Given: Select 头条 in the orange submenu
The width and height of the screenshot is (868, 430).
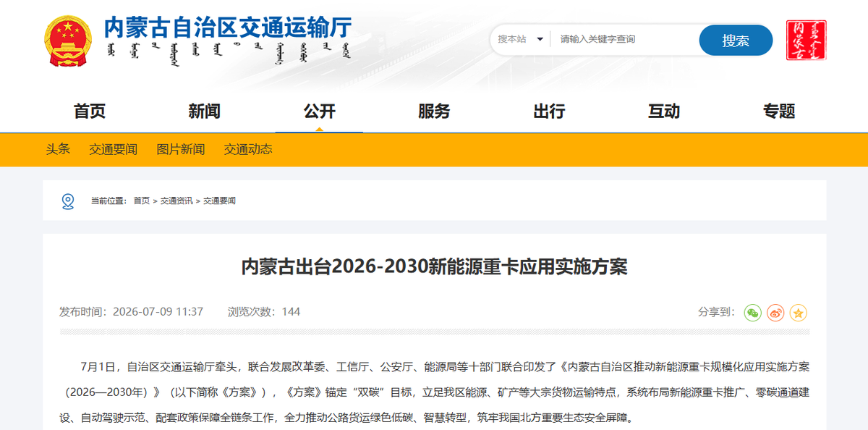Looking at the screenshot, I should 58,149.
